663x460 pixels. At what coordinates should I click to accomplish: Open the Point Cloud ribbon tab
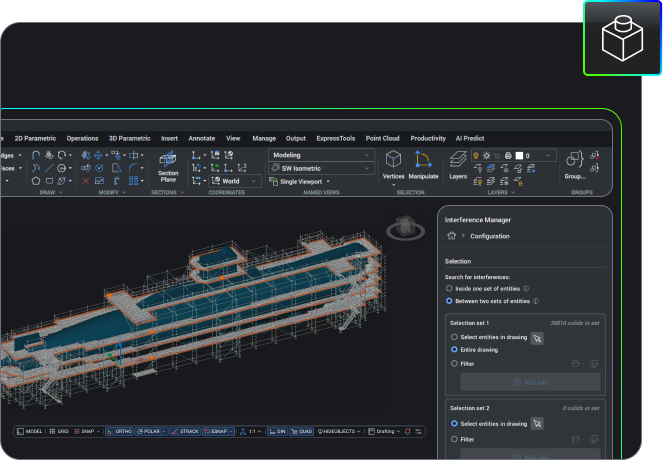pos(382,138)
